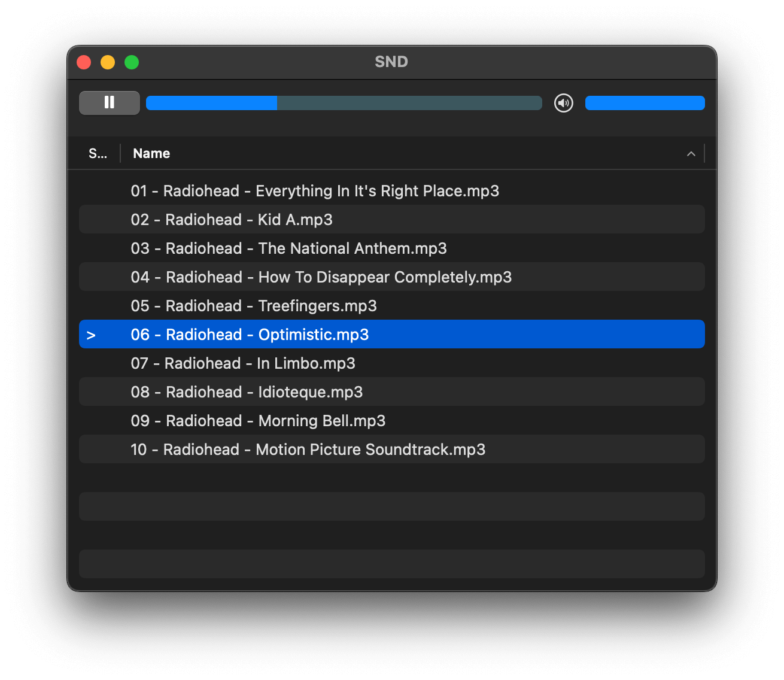784x680 pixels.
Task: Click the blue volume level slider
Action: (645, 103)
